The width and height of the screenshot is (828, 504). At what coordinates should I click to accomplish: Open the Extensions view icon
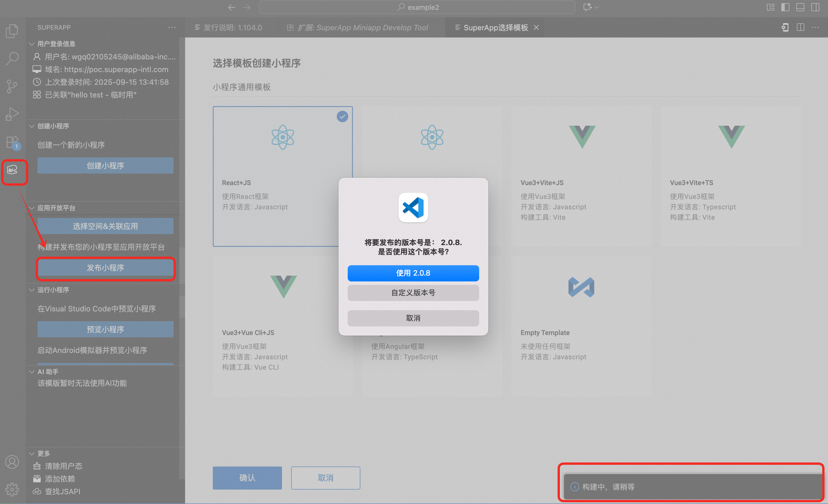click(12, 142)
